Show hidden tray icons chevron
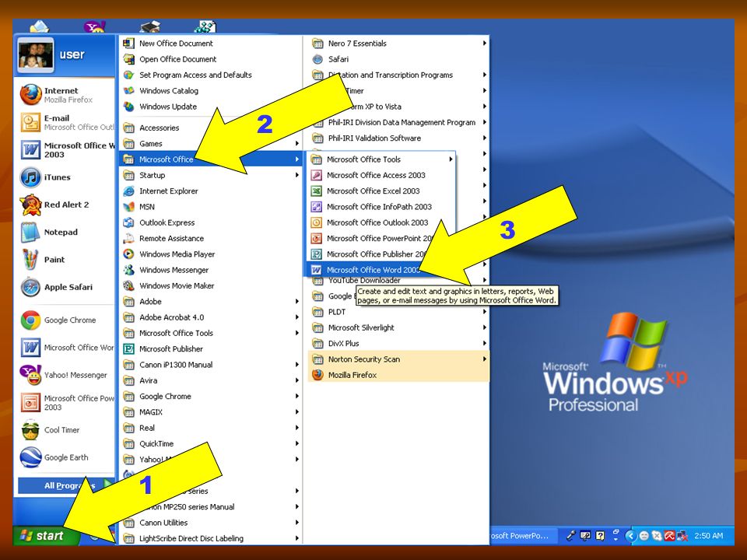The width and height of the screenshot is (747, 560). 630,536
